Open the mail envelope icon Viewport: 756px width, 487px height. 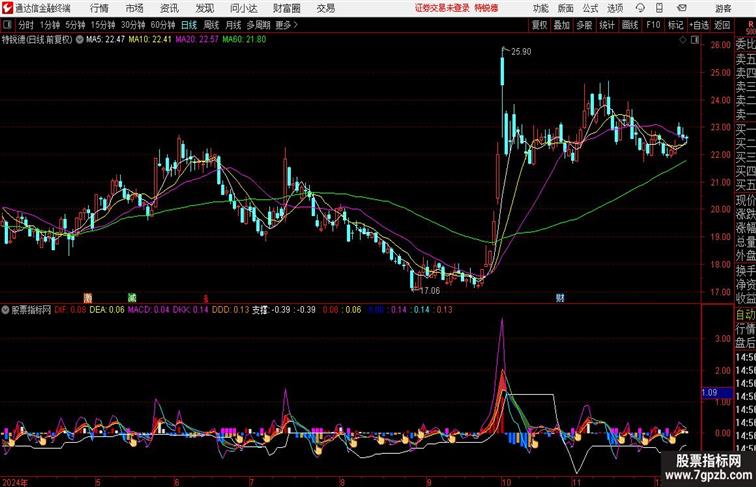pos(681,8)
